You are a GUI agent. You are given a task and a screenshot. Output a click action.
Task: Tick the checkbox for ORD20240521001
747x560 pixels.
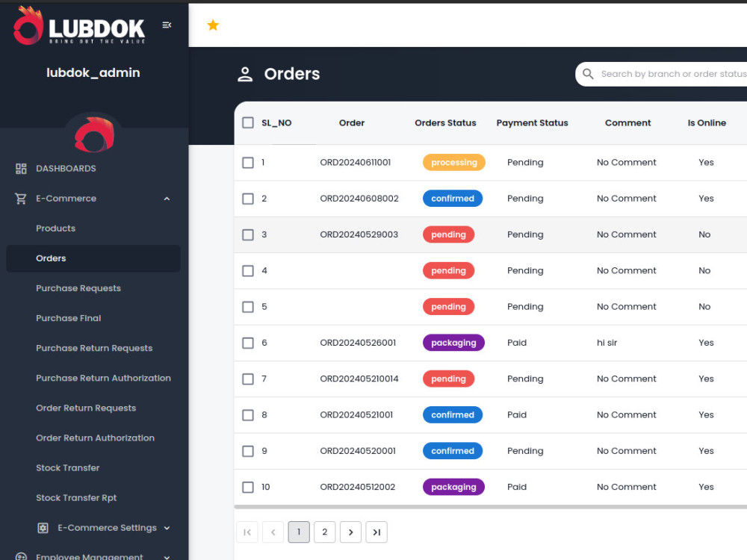coord(248,415)
